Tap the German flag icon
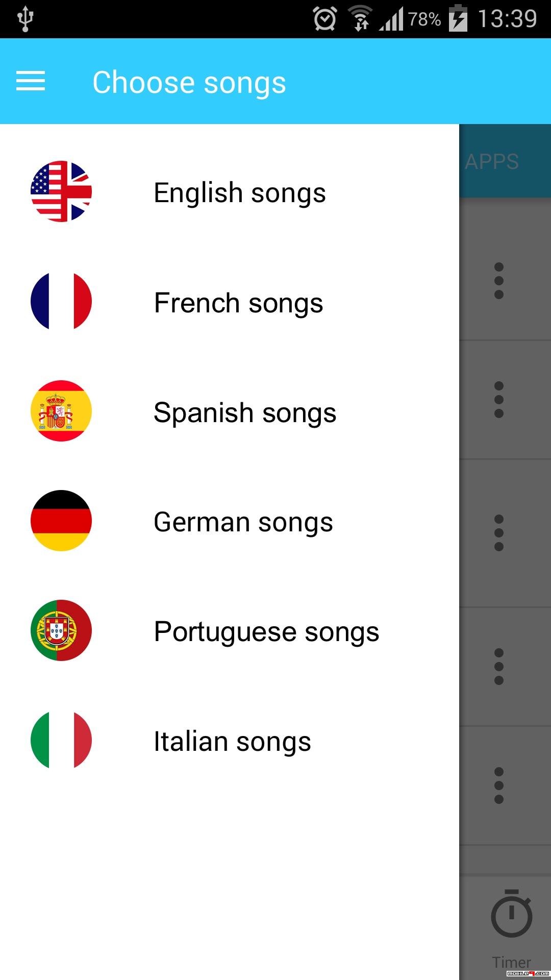 61,521
